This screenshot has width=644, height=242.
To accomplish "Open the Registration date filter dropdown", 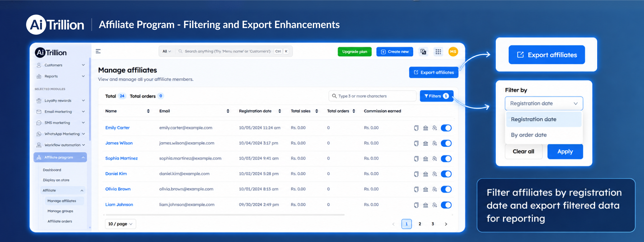I will (544, 103).
